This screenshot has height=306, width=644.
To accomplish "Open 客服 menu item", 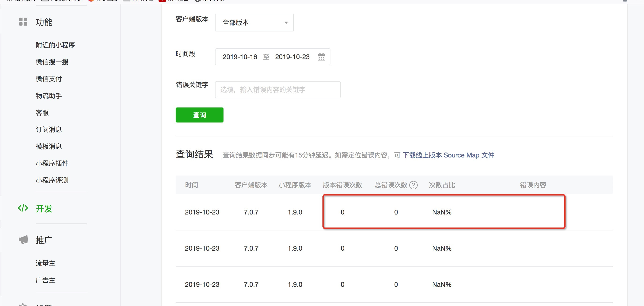I will point(42,113).
